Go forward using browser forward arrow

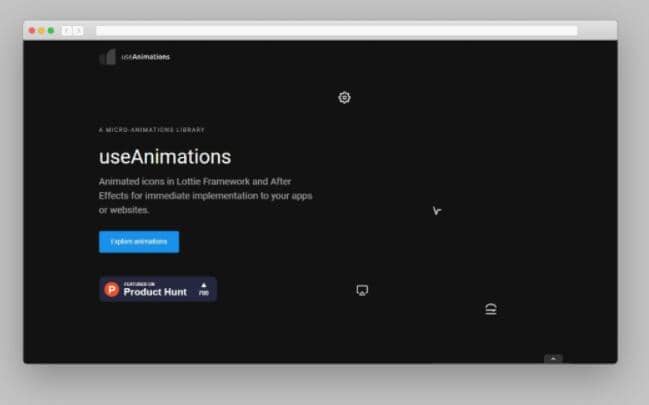78,31
